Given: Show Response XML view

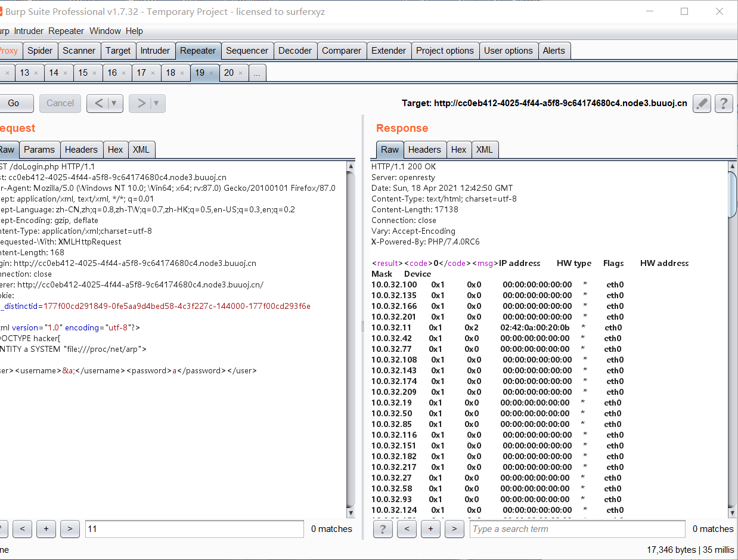Looking at the screenshot, I should click(x=485, y=150).
